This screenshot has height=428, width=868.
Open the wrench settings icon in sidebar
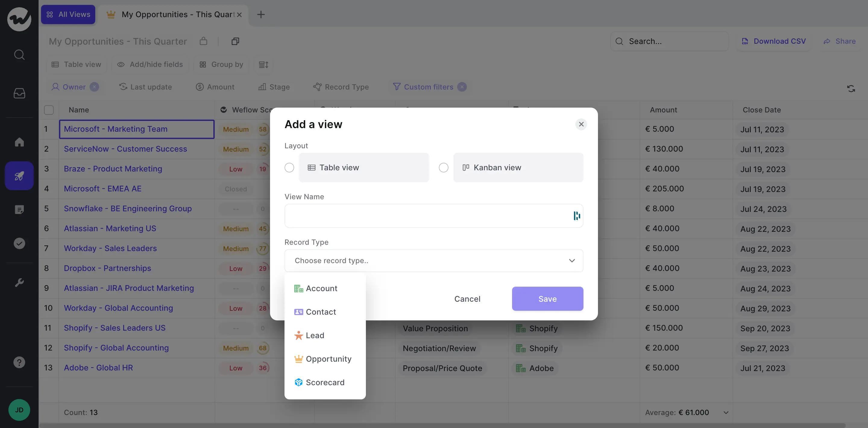[x=19, y=282]
